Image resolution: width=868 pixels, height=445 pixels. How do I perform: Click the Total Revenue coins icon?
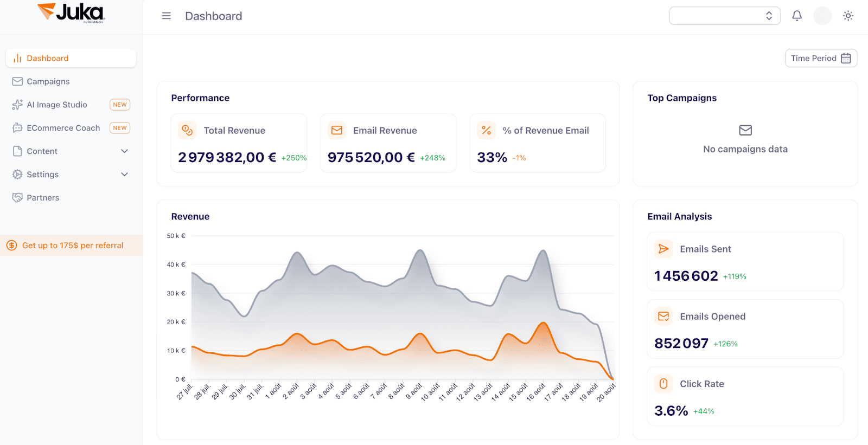pos(187,130)
